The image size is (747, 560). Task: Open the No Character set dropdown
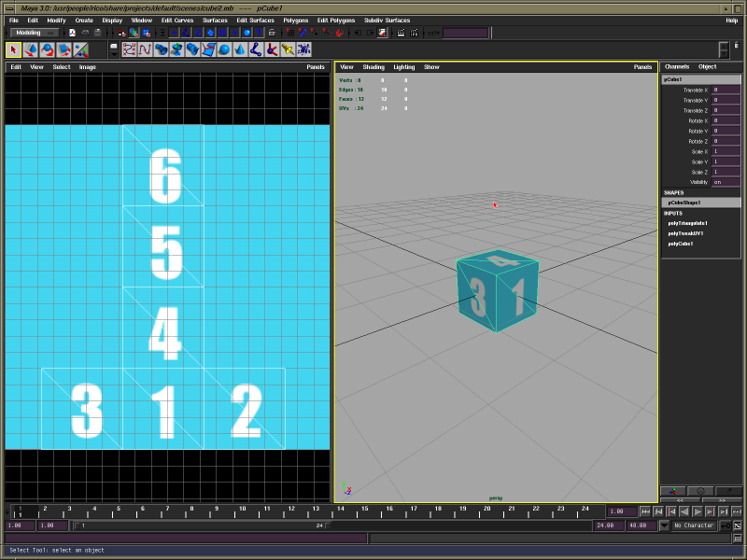696,525
